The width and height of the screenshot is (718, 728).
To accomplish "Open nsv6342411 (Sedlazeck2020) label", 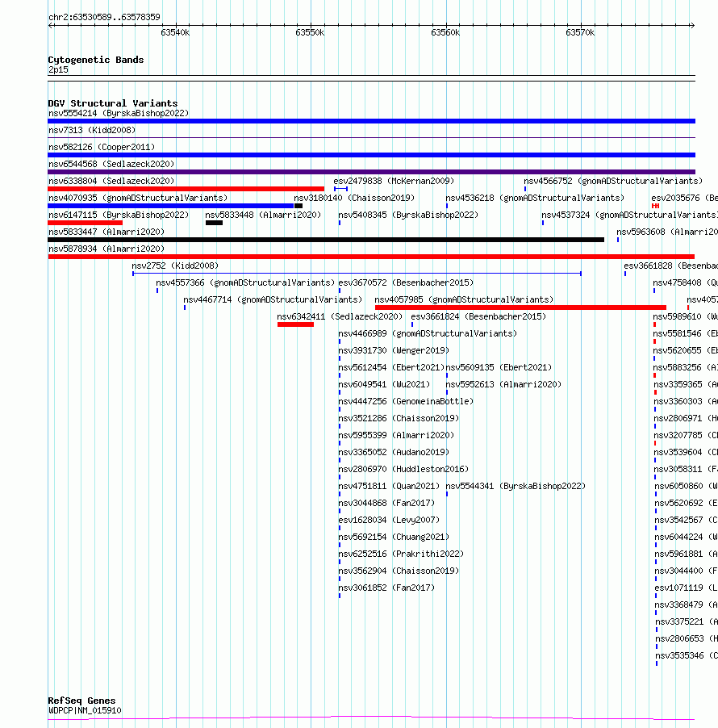I will coord(340,316).
